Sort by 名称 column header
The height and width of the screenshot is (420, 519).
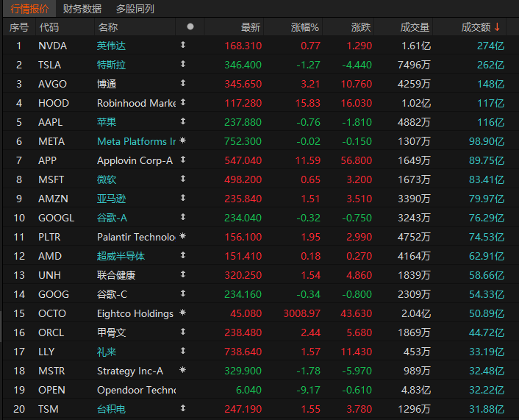coord(108,27)
